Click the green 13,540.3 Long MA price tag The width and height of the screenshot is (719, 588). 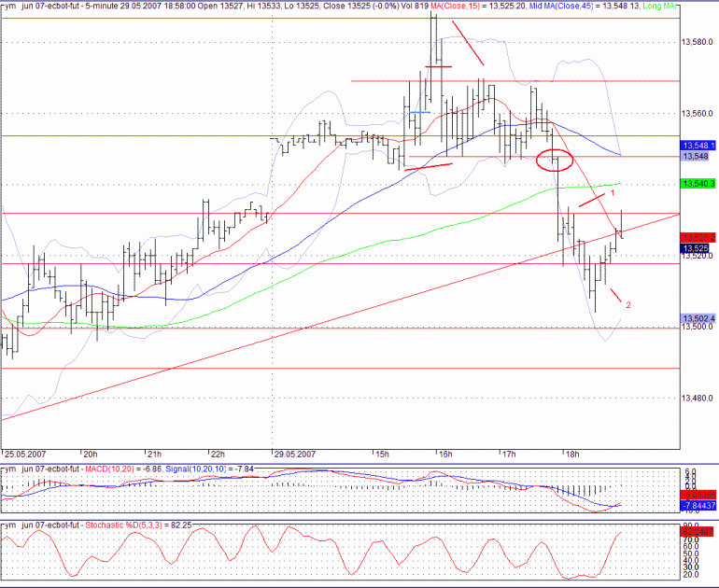698,184
